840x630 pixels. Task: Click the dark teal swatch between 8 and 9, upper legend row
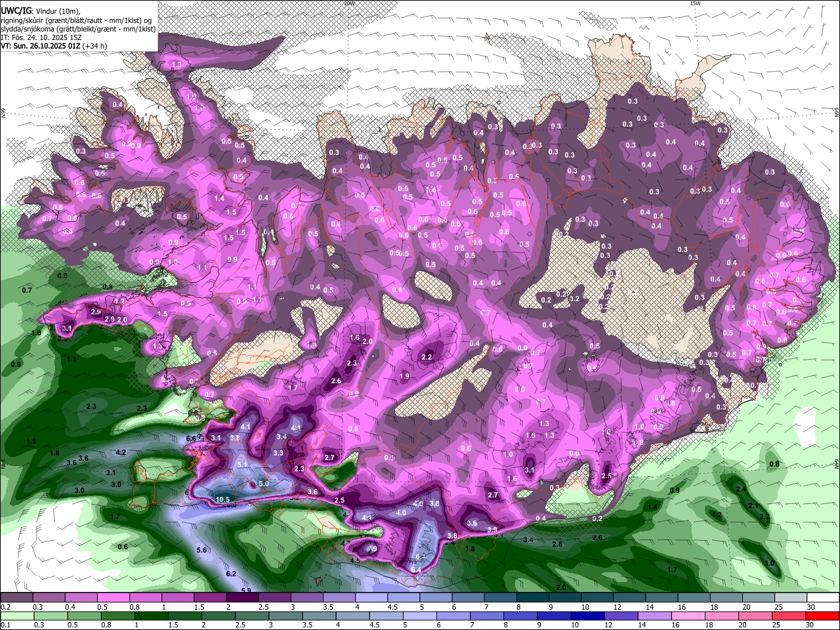click(532, 598)
